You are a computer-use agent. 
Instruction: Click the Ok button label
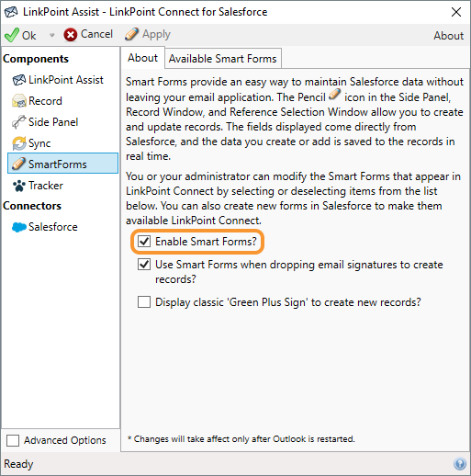click(29, 36)
